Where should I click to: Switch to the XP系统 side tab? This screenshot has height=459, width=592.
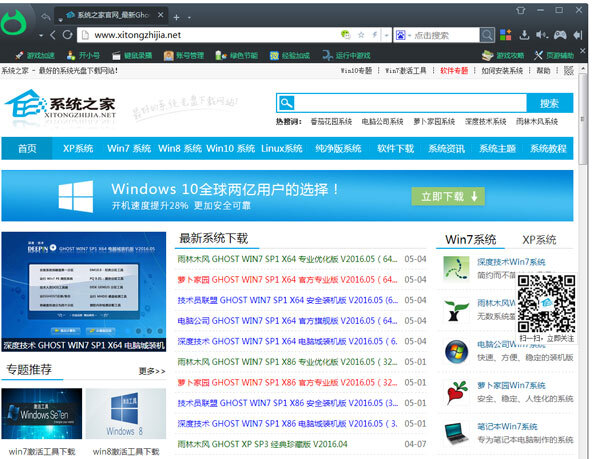(x=539, y=240)
